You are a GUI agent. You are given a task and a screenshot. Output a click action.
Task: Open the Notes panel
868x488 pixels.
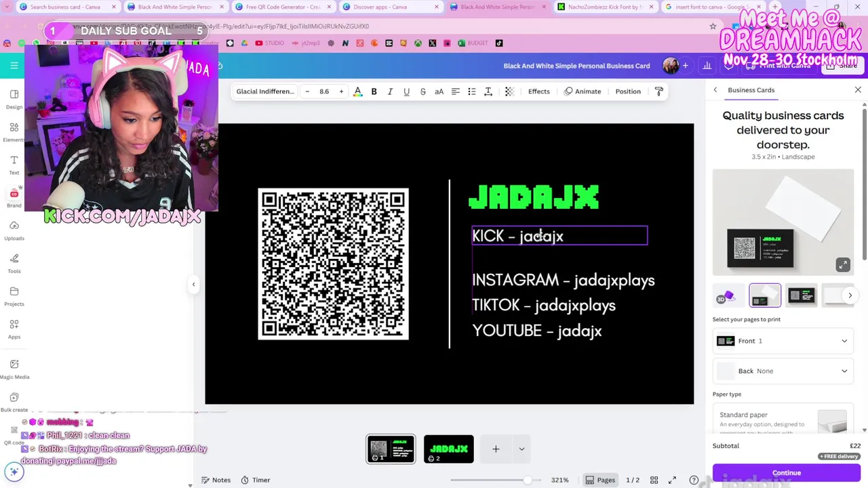tap(216, 480)
